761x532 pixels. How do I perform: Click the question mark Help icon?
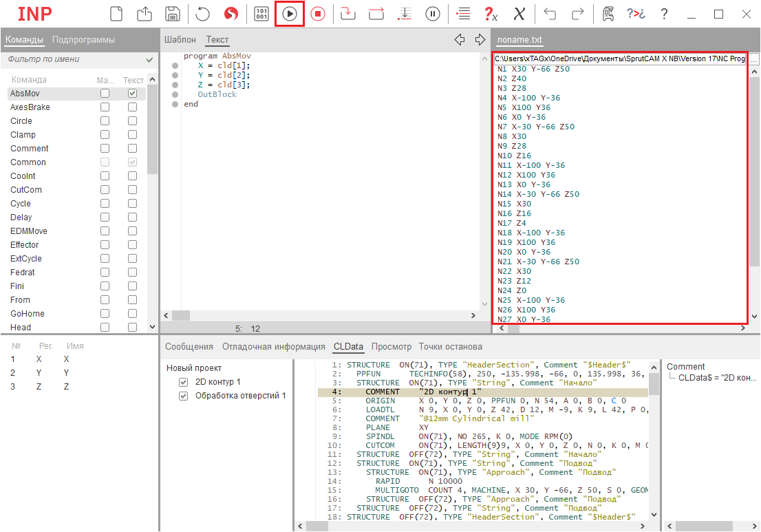664,14
